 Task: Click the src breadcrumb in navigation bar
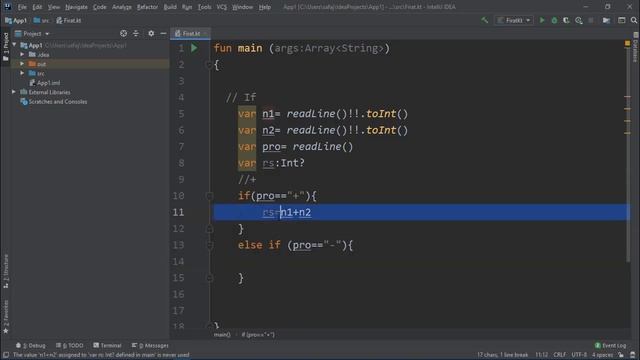(x=41, y=20)
